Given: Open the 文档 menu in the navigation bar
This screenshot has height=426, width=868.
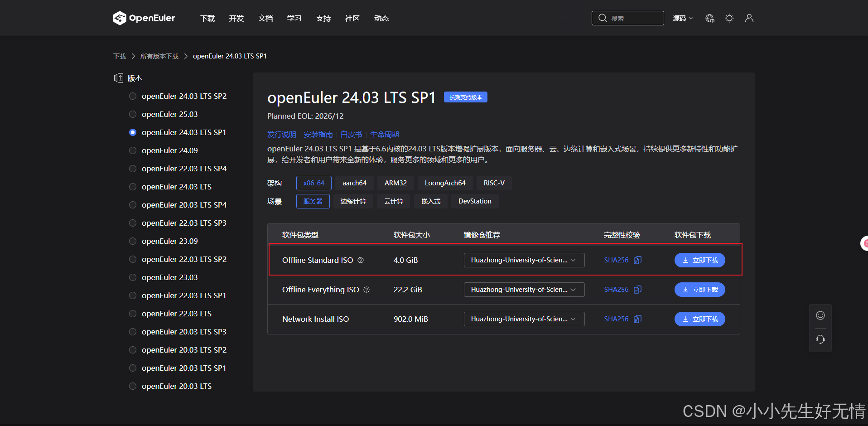Looking at the screenshot, I should coord(265,18).
